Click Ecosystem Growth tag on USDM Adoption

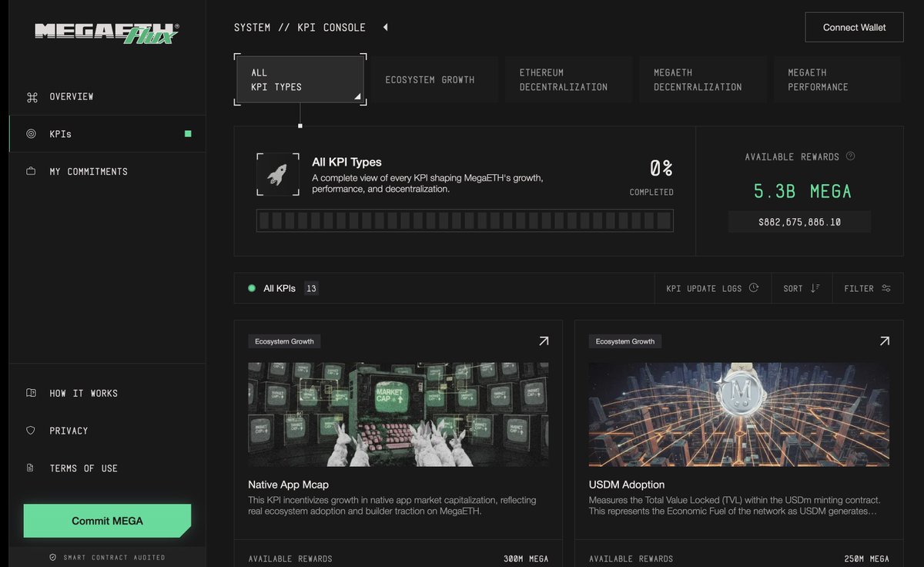pyautogui.click(x=625, y=341)
